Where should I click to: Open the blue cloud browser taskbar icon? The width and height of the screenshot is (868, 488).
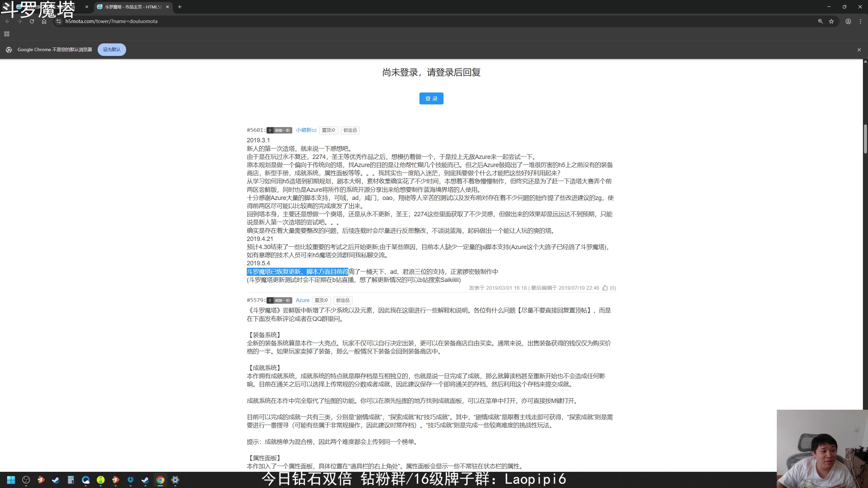pyautogui.click(x=86, y=480)
